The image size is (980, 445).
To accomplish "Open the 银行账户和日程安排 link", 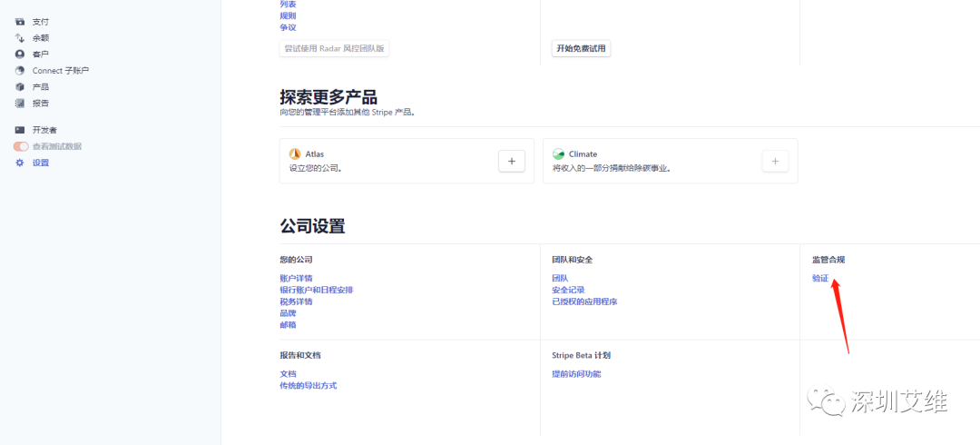I will (x=317, y=290).
